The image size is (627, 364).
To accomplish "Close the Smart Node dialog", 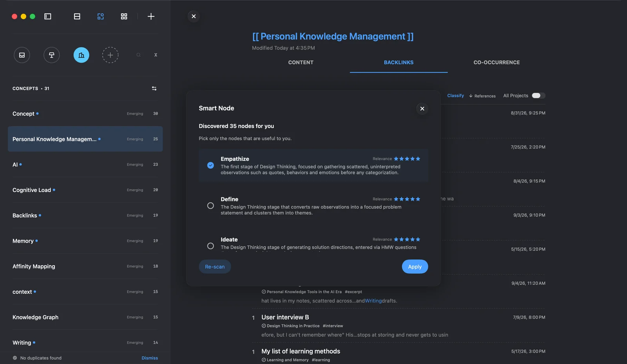I will pyautogui.click(x=422, y=109).
